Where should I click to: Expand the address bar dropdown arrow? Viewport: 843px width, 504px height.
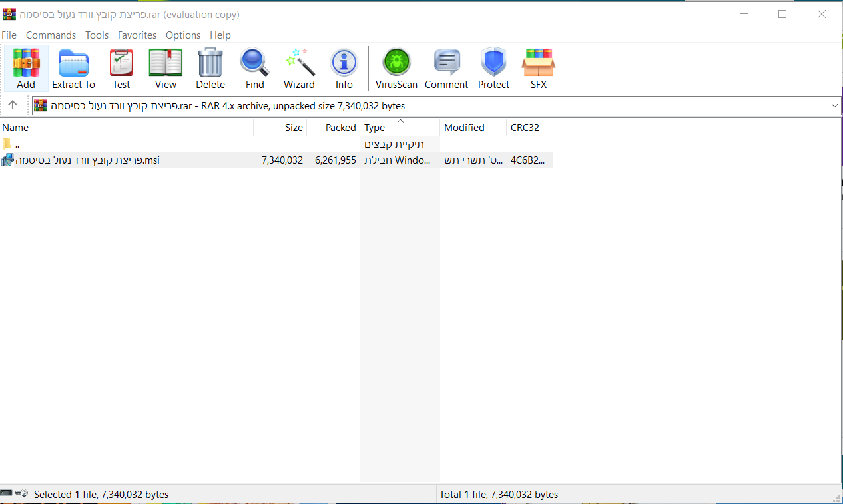tap(834, 105)
